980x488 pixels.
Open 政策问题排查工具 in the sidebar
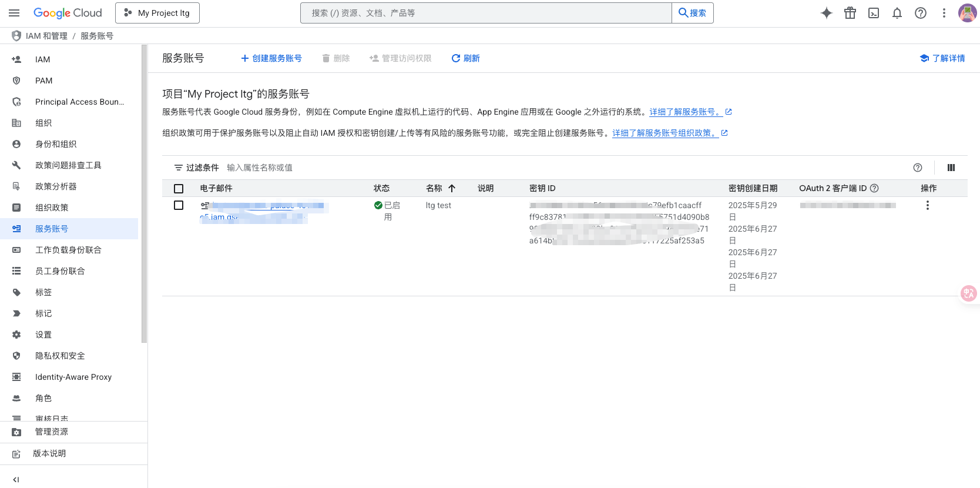tap(69, 165)
